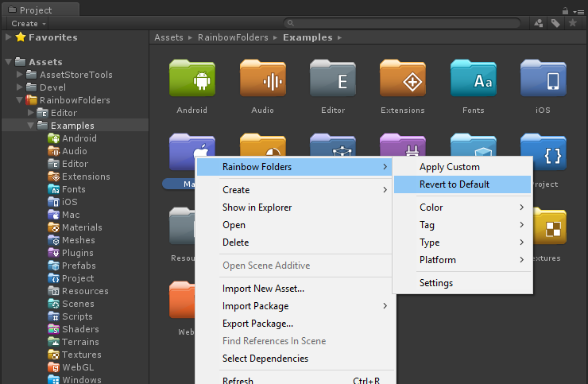The width and height of the screenshot is (588, 384).
Task: Choose Export Package...
Action: pyautogui.click(x=294, y=324)
